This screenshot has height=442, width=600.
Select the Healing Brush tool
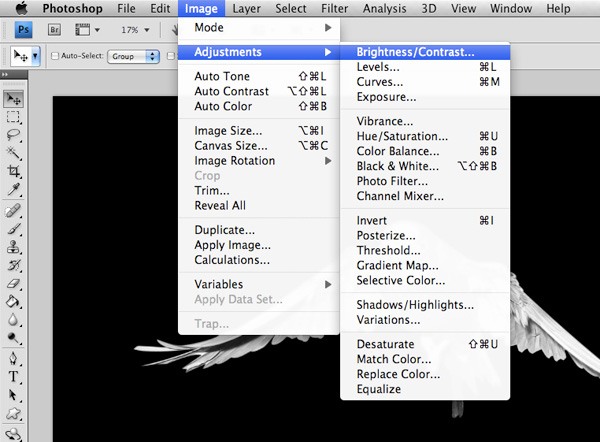click(x=14, y=211)
